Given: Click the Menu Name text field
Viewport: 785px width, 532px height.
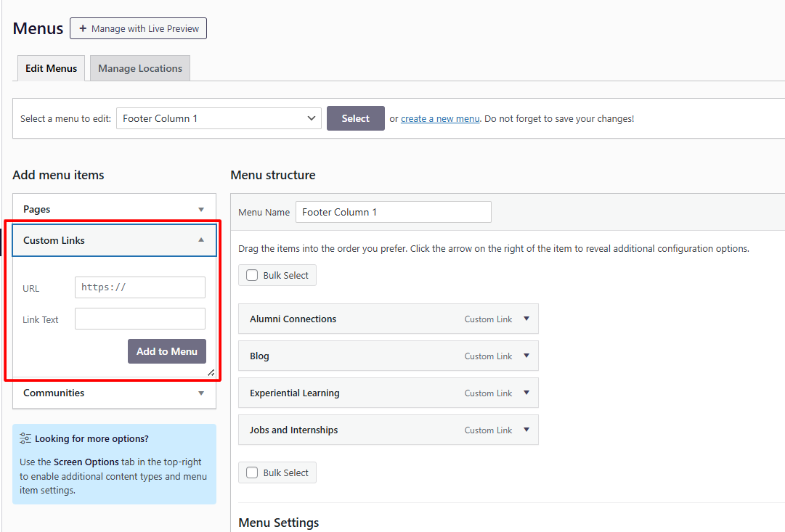Looking at the screenshot, I should pyautogui.click(x=393, y=212).
